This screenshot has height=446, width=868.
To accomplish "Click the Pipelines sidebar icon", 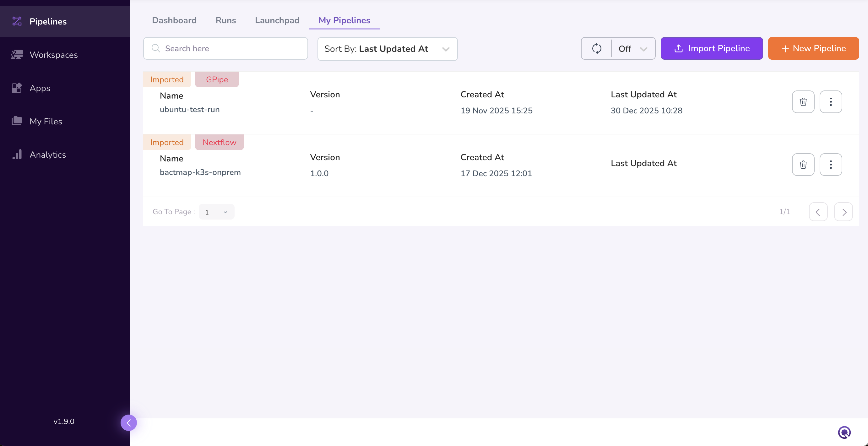I will 17,21.
